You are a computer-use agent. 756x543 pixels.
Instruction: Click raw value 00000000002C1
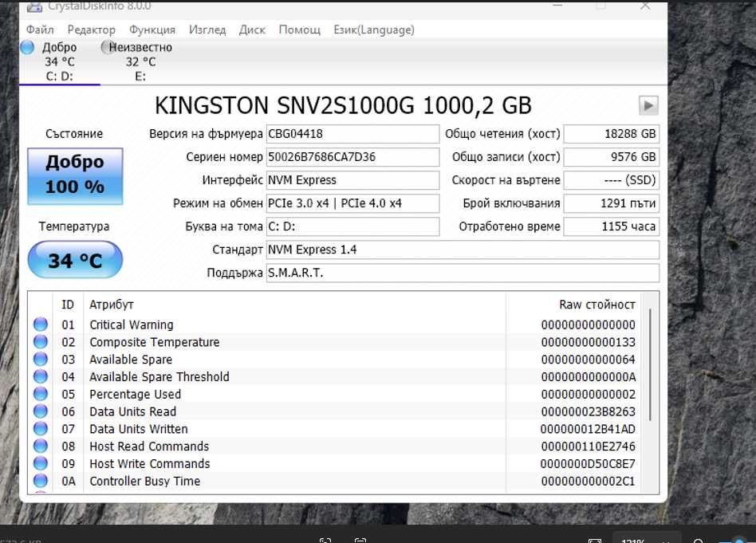[x=588, y=482]
